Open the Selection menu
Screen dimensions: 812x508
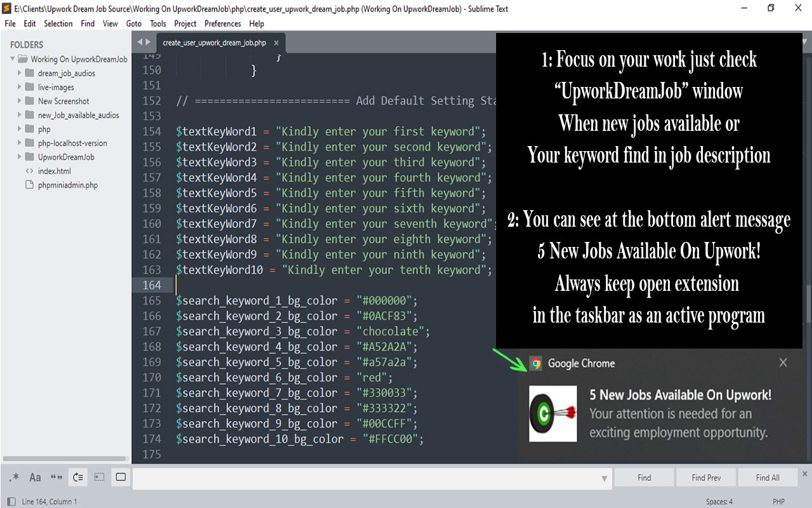(x=58, y=23)
